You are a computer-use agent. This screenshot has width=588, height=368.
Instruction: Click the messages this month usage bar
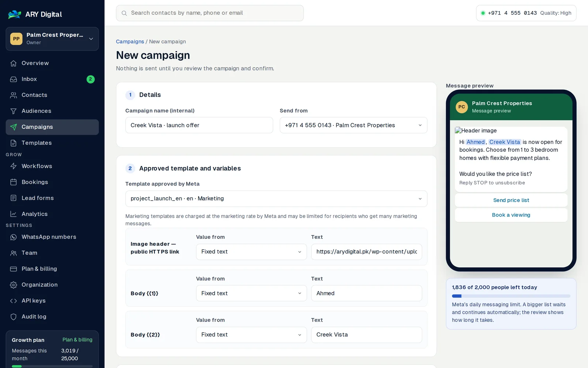pyautogui.click(x=52, y=366)
